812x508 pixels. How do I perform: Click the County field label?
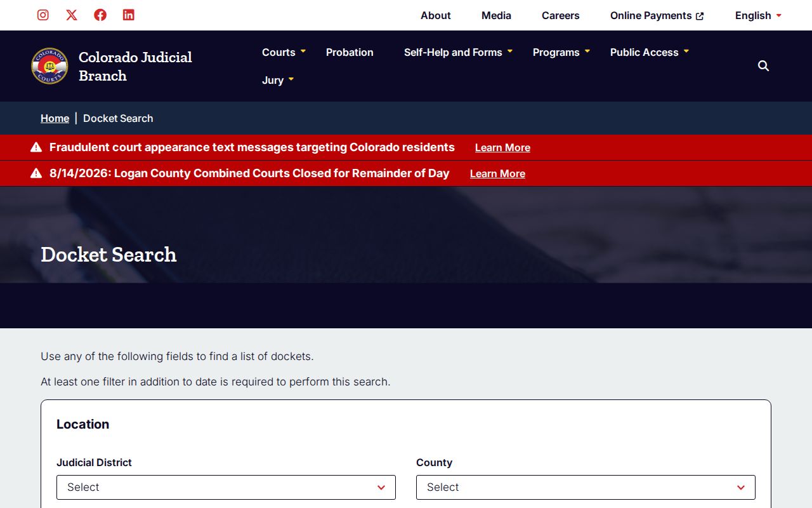pos(434,462)
